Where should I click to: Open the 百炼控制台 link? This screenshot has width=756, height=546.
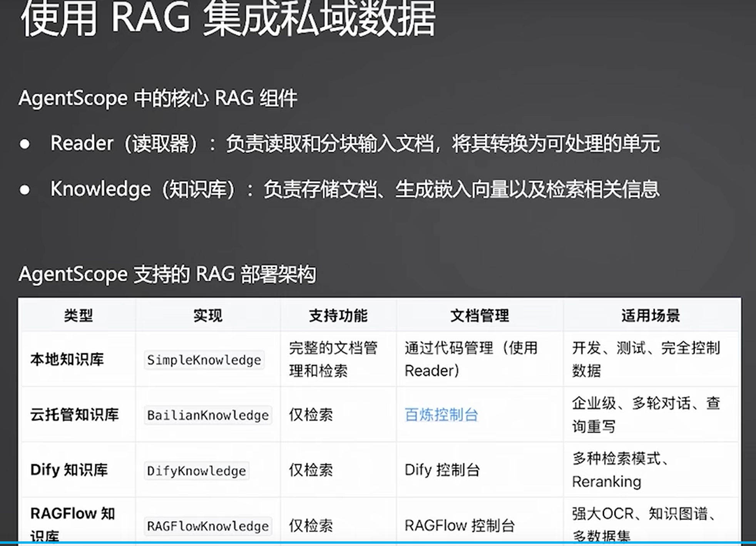(442, 415)
